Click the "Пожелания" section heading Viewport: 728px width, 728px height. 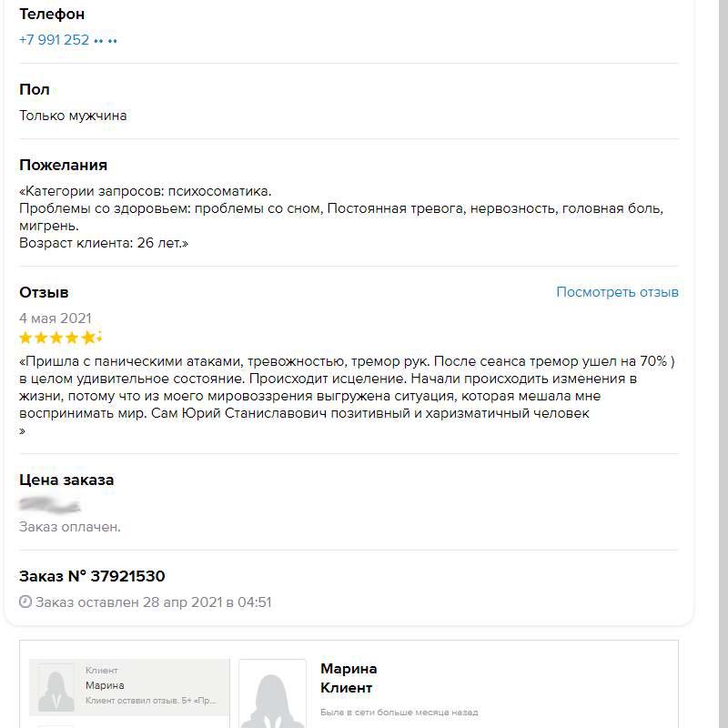tap(63, 165)
